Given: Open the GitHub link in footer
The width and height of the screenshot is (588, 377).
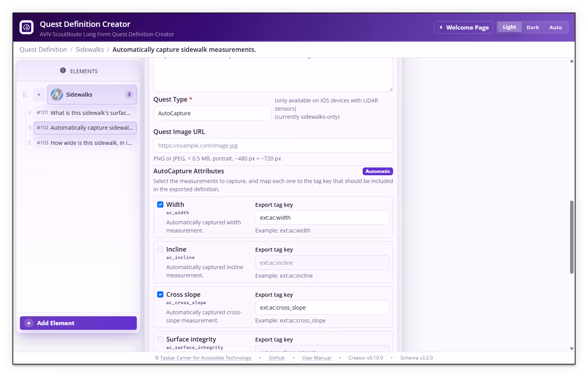Looking at the screenshot, I should (x=277, y=358).
